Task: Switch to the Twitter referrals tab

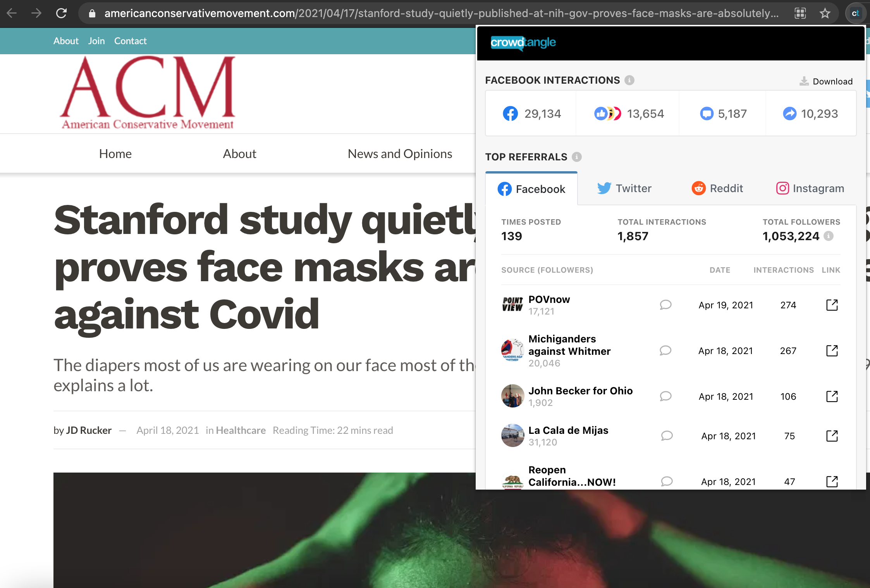Action: tap(624, 188)
